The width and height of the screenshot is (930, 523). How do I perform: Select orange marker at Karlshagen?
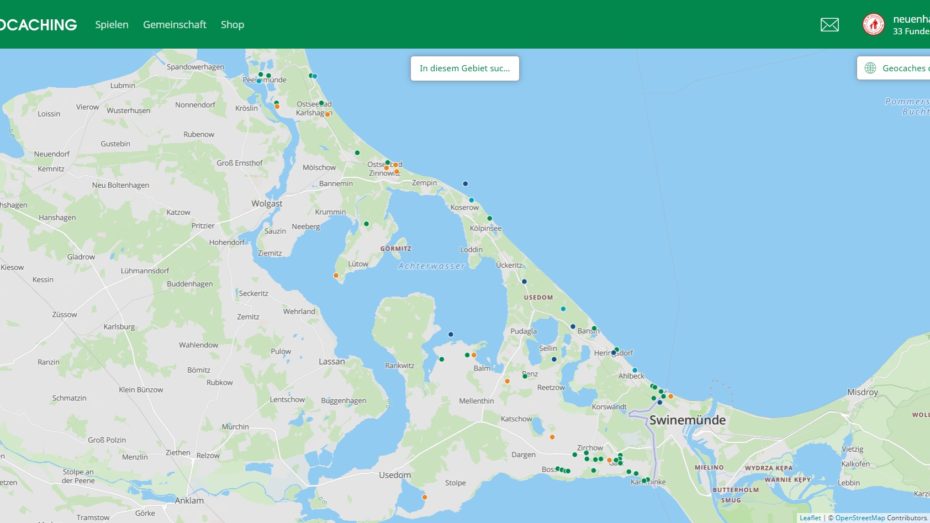[327, 114]
